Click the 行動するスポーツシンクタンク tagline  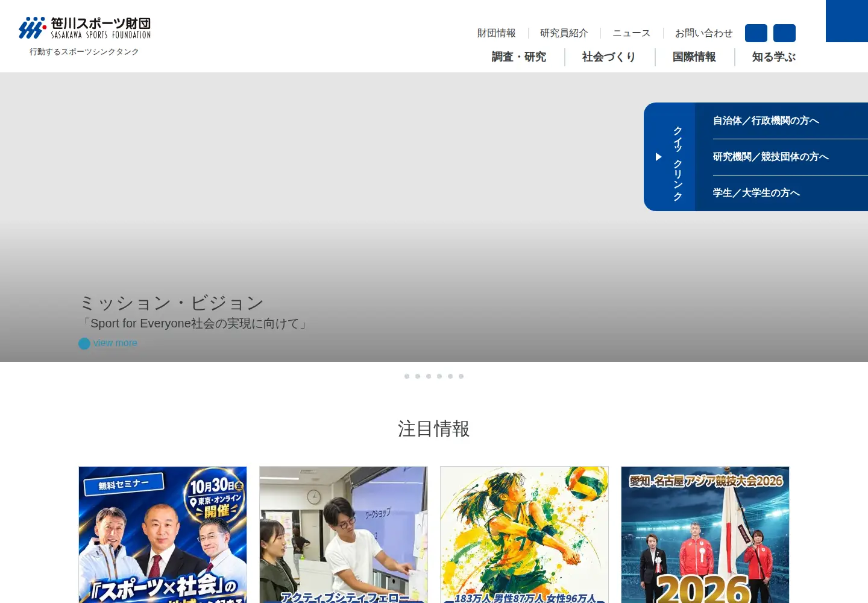[84, 52]
